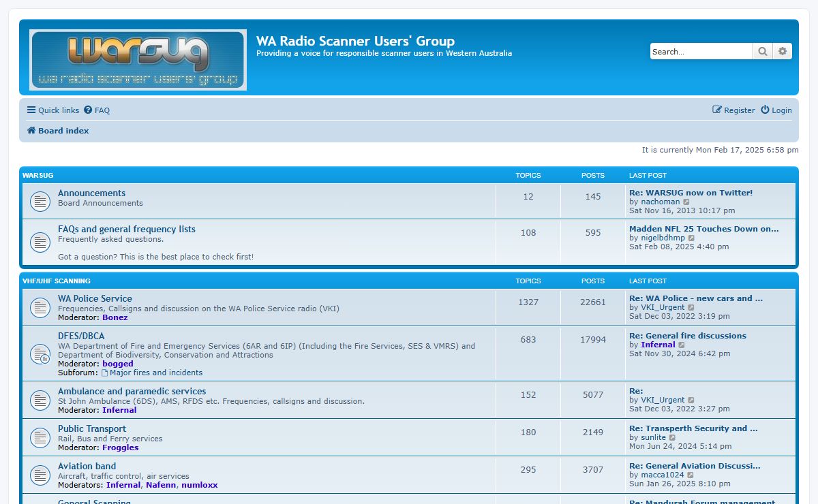Open Major fires and incidents subforum

[156, 373]
